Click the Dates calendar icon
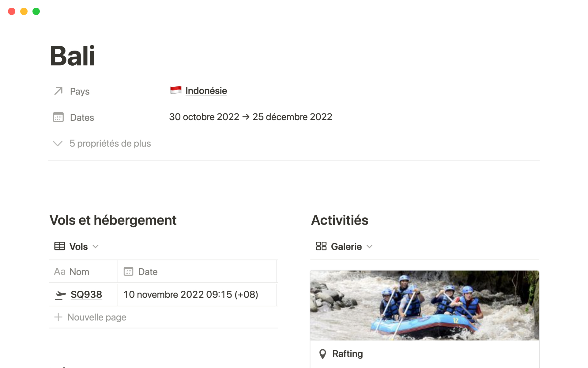The image size is (588, 368). pyautogui.click(x=58, y=117)
